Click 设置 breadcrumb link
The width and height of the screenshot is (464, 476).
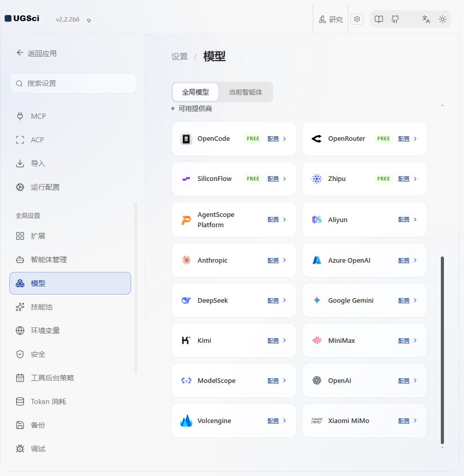tap(180, 57)
